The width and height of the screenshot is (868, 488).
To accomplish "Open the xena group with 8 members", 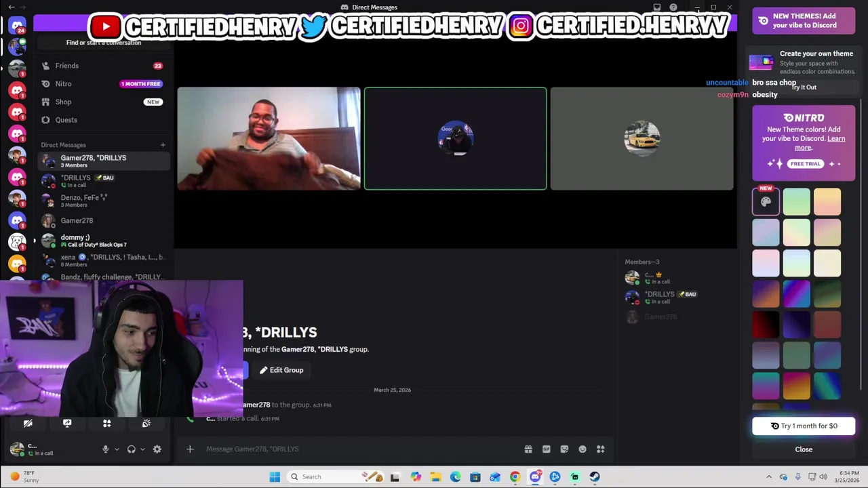I will click(x=103, y=260).
